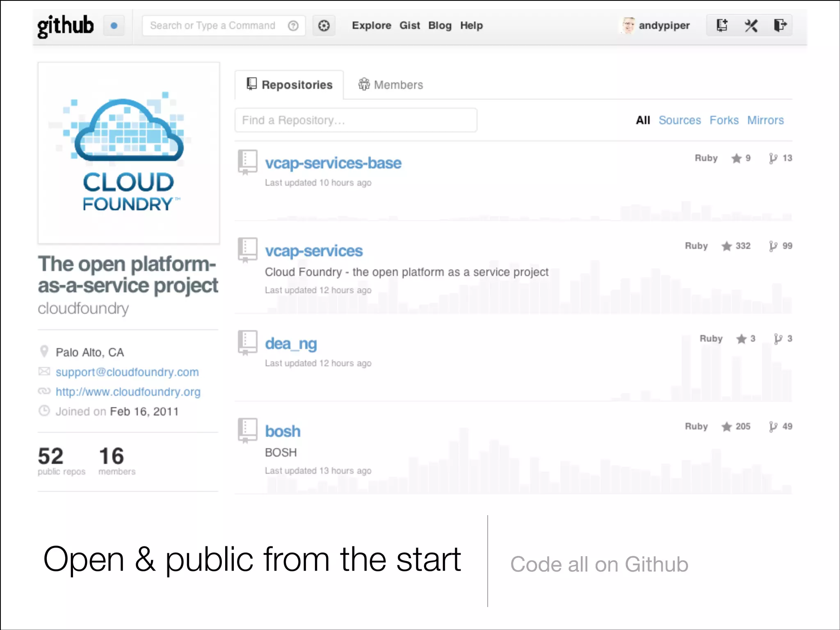
Task: Open the vcap-services-base repository link
Action: 333,163
